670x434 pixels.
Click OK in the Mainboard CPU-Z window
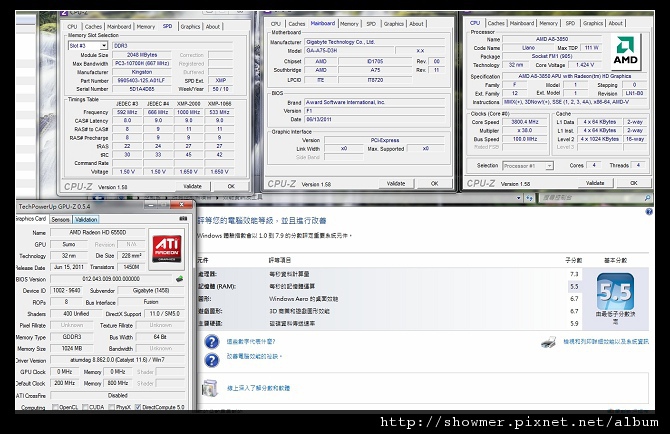tap(435, 184)
